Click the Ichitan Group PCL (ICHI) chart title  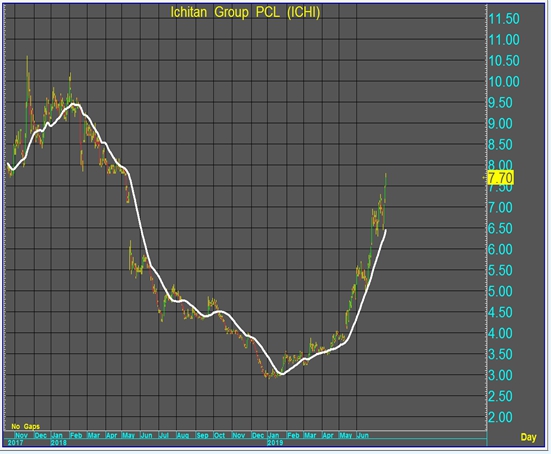(x=245, y=13)
